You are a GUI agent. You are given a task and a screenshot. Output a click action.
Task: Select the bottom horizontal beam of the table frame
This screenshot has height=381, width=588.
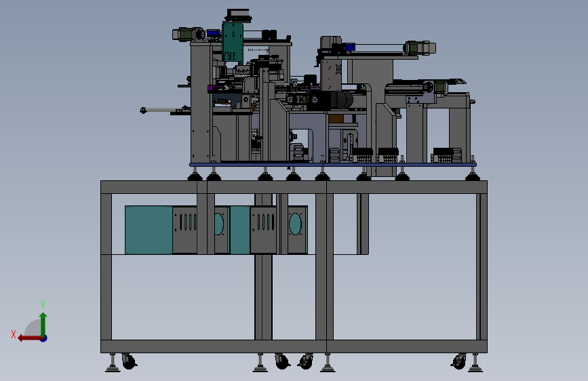pos(294,346)
